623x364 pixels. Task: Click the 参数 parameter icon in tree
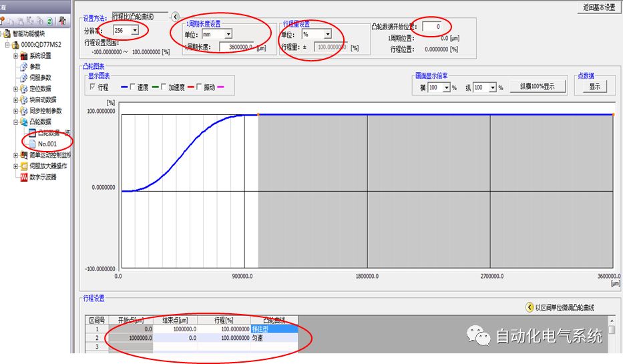pyautogui.click(x=23, y=67)
